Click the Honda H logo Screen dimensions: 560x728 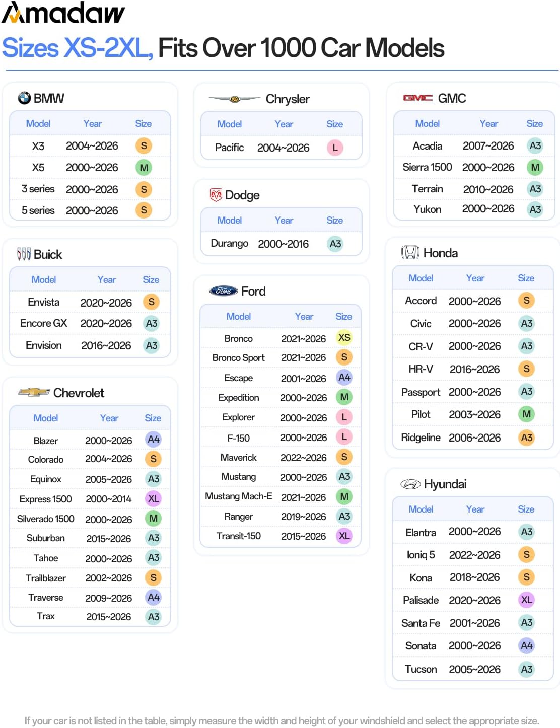410,253
